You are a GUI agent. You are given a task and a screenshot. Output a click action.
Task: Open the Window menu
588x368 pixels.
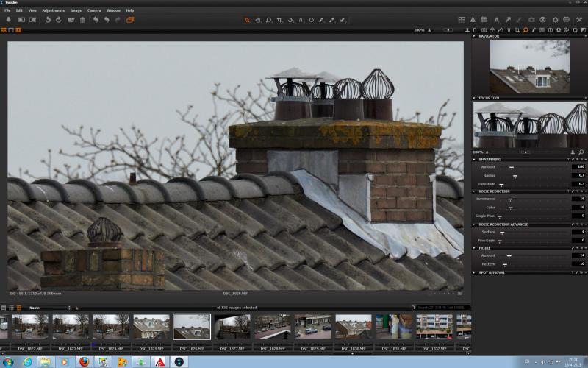114,10
